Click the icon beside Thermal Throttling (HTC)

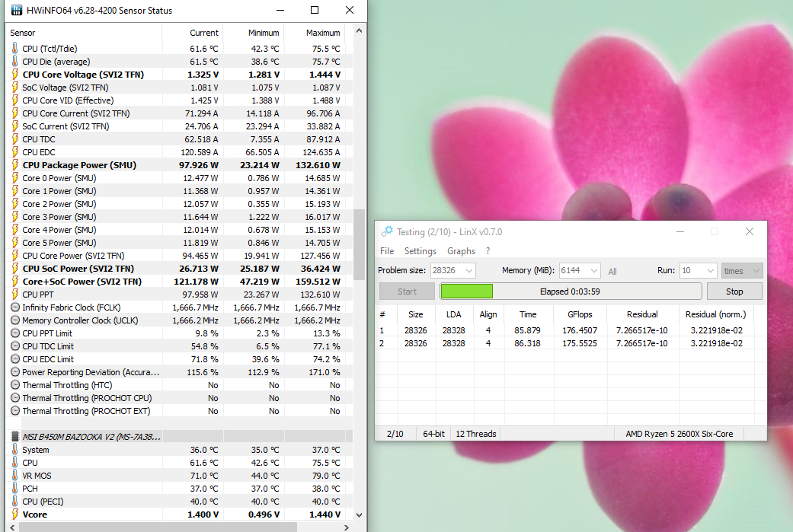click(15, 385)
